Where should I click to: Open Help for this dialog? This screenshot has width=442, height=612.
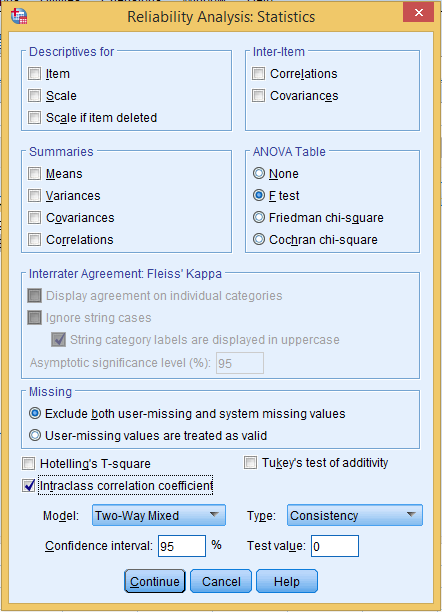[287, 581]
